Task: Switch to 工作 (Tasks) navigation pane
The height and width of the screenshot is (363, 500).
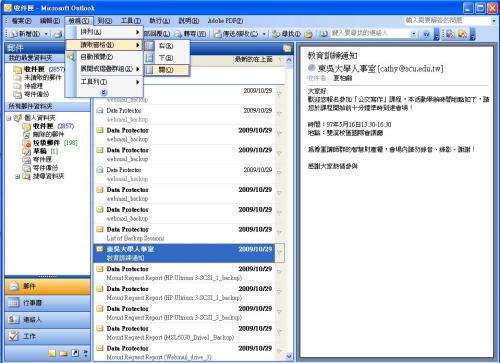Action: pyautogui.click(x=47, y=336)
